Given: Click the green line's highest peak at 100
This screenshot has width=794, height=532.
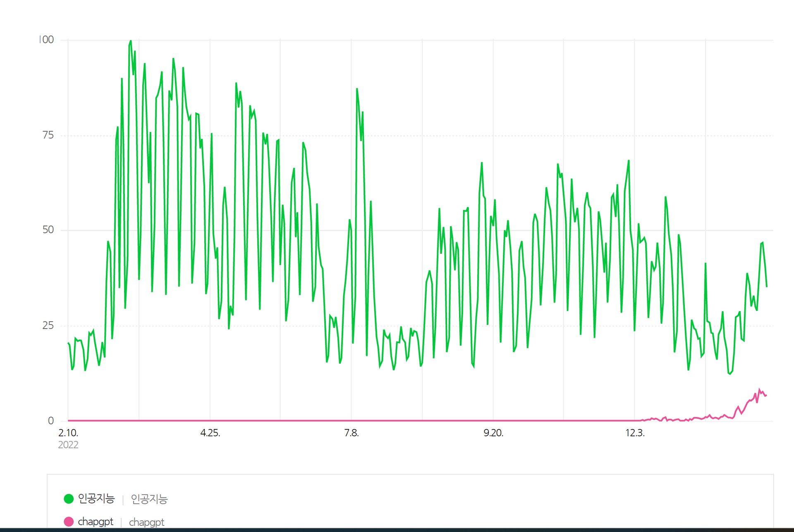Looking at the screenshot, I should [x=131, y=41].
